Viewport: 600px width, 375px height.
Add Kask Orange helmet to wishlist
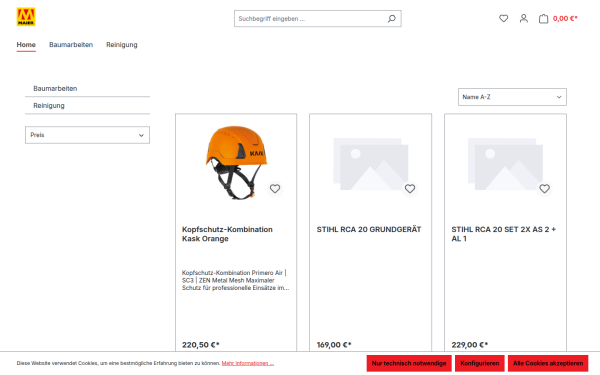[x=275, y=189]
